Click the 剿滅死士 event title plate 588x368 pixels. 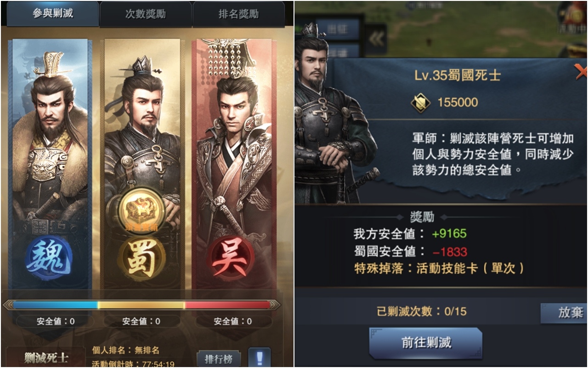45,357
